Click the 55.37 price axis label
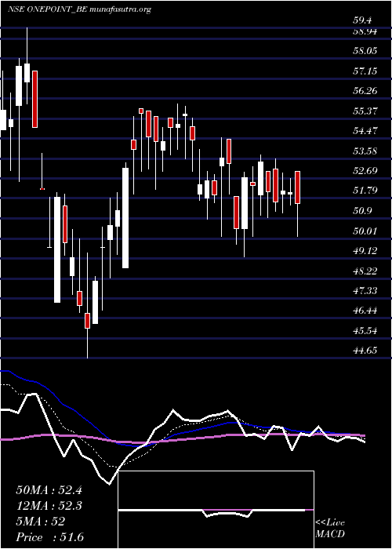 tap(365, 111)
